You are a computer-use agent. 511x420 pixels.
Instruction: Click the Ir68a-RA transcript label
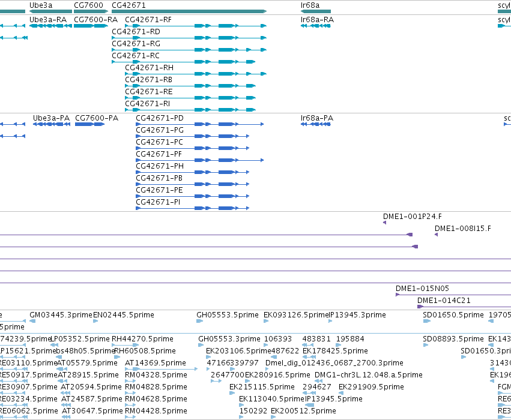coord(318,20)
